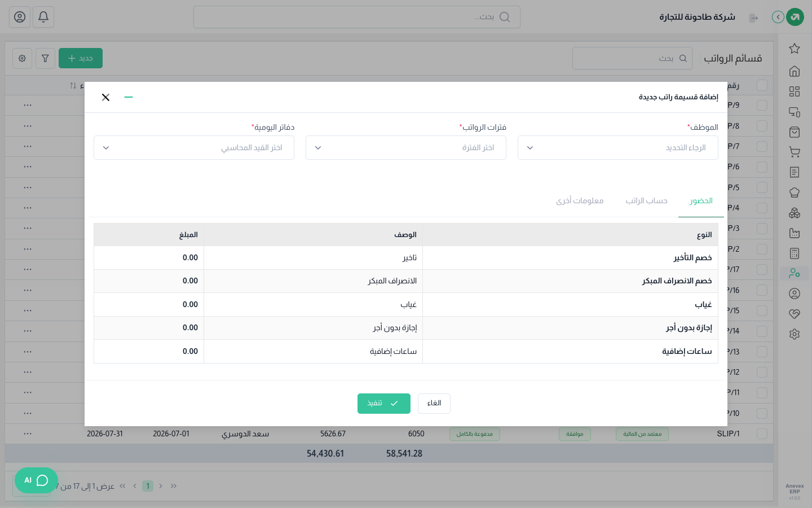Open the journals (دفاتر اليومية) dropdown

(194, 148)
